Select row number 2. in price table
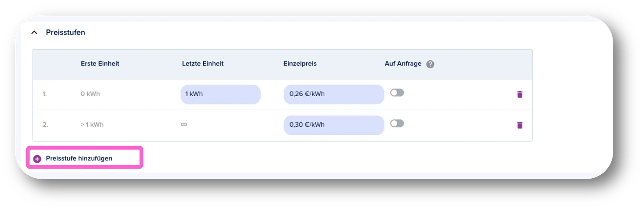Viewport: 644px width, 210px height. [x=45, y=125]
